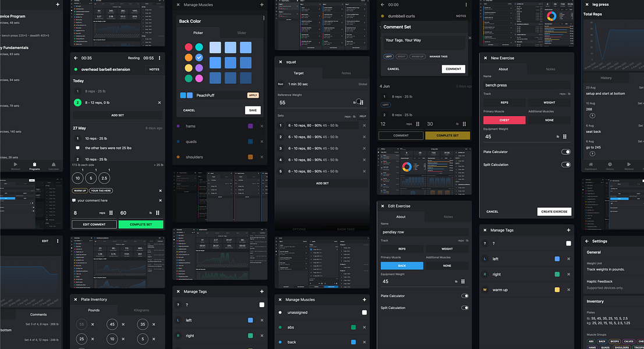This screenshot has width=644, height=349.
Task: Open keypad for the 60 lb weight field
Action: pyautogui.click(x=158, y=213)
